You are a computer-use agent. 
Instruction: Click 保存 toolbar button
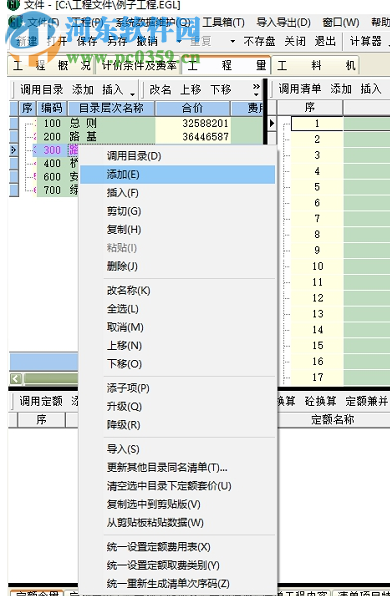point(87,41)
